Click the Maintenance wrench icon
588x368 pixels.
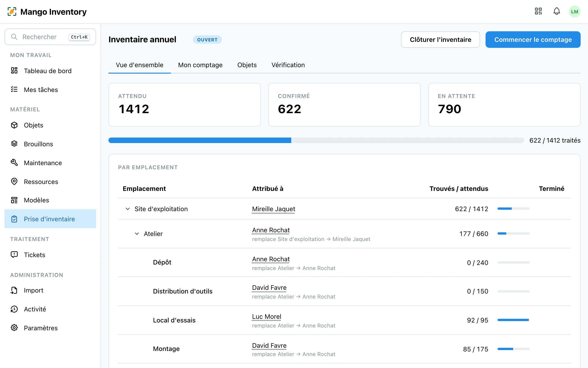pyautogui.click(x=14, y=162)
